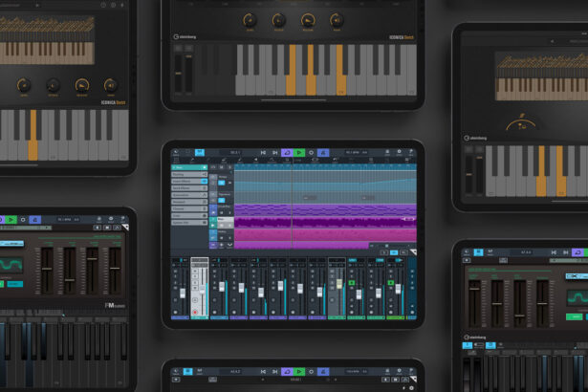Toggle the metronome on the center iPad
This screenshot has width=588, height=392.
coord(323,153)
